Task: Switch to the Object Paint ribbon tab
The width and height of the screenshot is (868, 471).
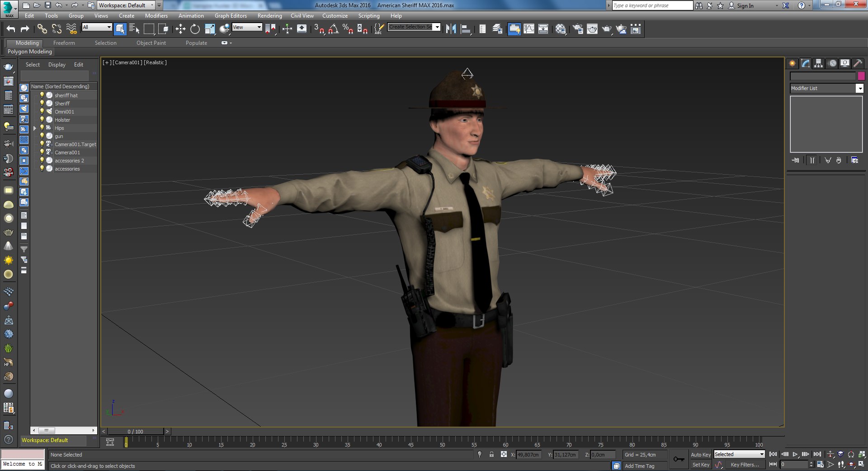Action: pyautogui.click(x=151, y=43)
